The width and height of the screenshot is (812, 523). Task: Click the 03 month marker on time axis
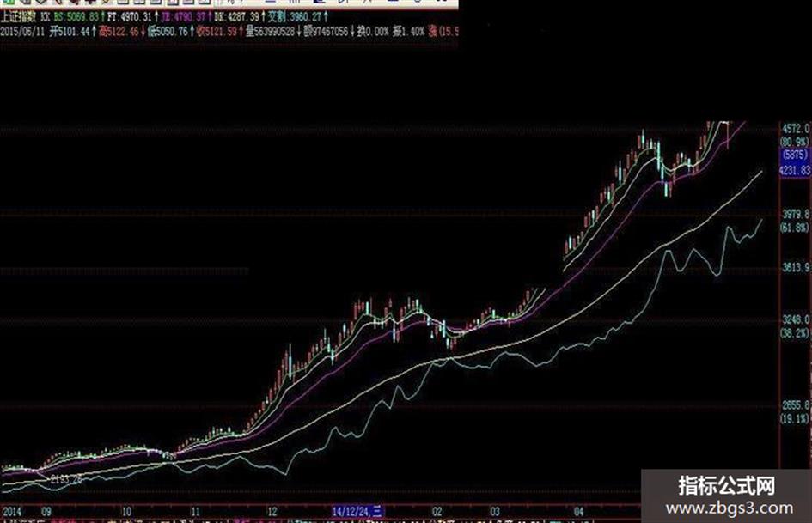[x=495, y=512]
